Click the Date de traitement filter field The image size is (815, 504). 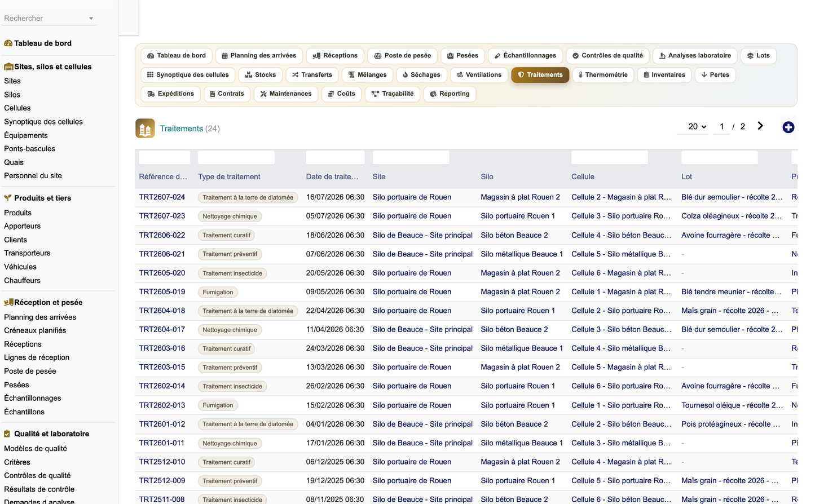(x=335, y=157)
